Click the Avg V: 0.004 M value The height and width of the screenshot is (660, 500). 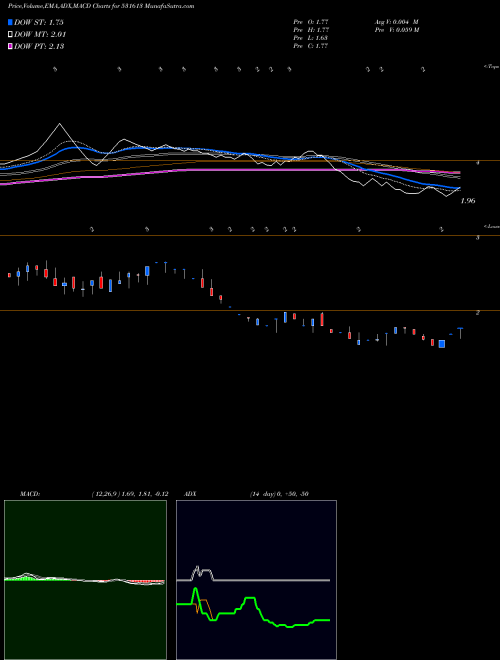click(396, 22)
